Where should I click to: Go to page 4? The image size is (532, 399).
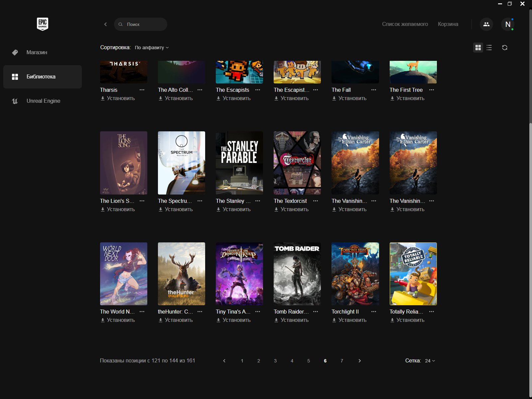coord(292,361)
